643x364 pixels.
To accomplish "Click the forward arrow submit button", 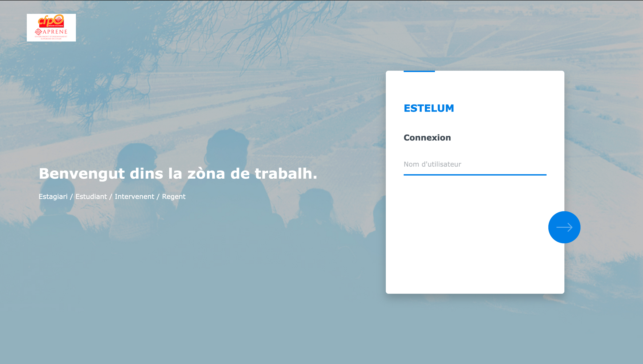I will pos(564,227).
